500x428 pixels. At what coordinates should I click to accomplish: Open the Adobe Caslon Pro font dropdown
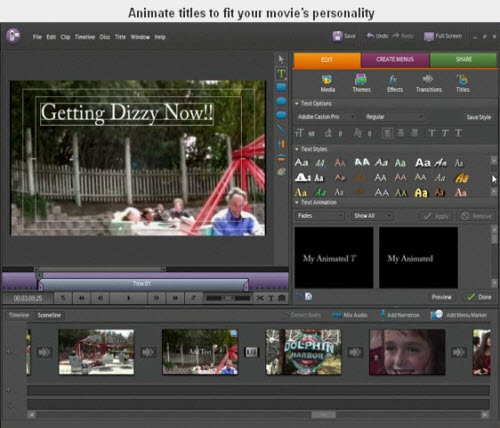click(326, 117)
